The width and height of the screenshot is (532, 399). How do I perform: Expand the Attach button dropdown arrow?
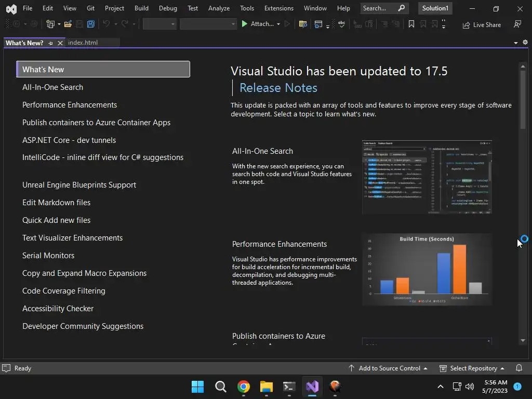(x=278, y=24)
